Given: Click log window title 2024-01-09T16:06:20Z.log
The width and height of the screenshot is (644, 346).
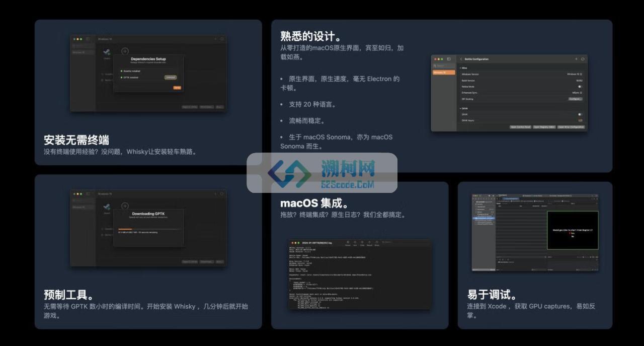Looking at the screenshot, I should [x=317, y=243].
